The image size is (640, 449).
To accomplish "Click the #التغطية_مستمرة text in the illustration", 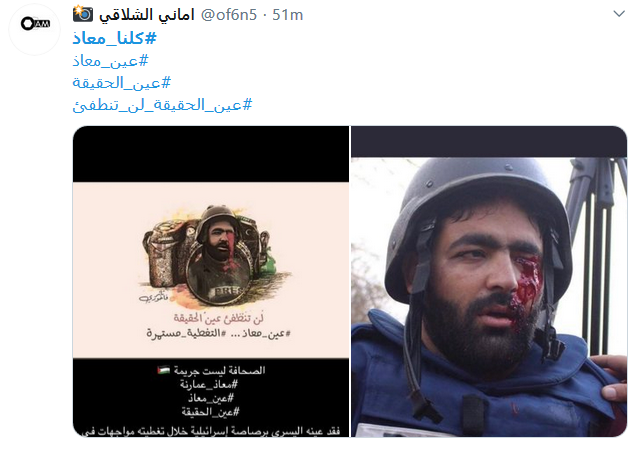I will (x=186, y=333).
